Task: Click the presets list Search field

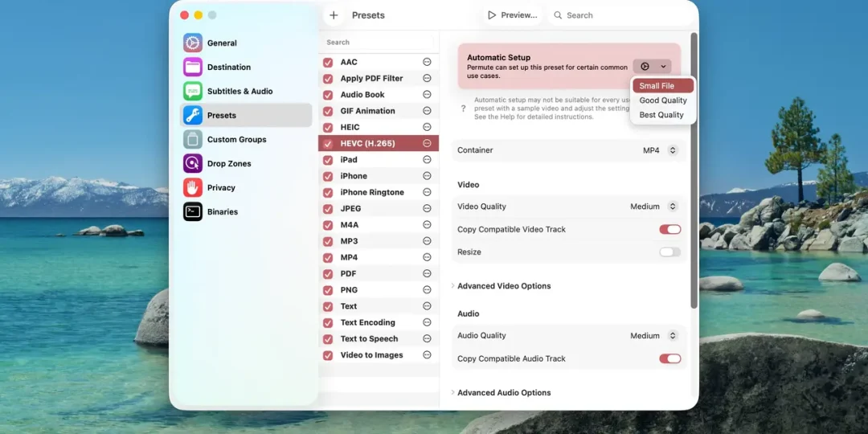Action: coord(378,42)
